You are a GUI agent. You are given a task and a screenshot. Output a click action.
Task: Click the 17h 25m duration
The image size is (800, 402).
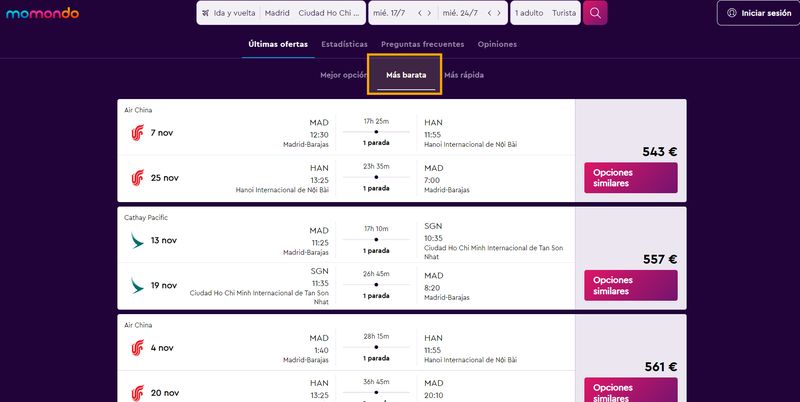click(x=376, y=121)
